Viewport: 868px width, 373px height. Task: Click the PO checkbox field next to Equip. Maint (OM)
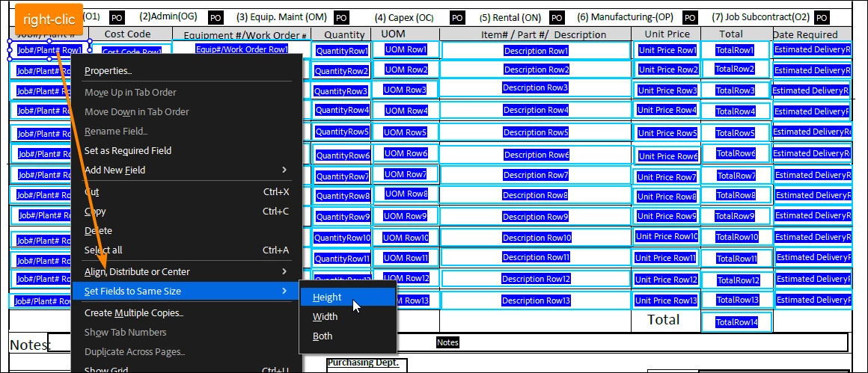point(342,18)
